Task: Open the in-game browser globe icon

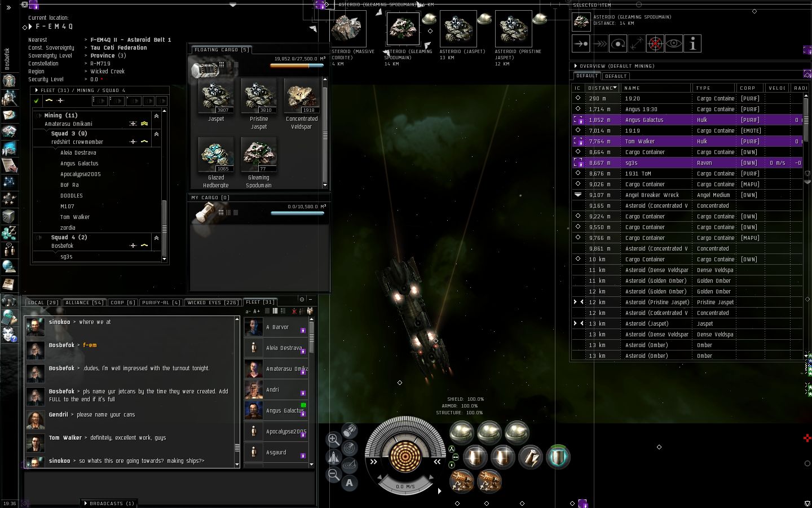Action: 9,267
